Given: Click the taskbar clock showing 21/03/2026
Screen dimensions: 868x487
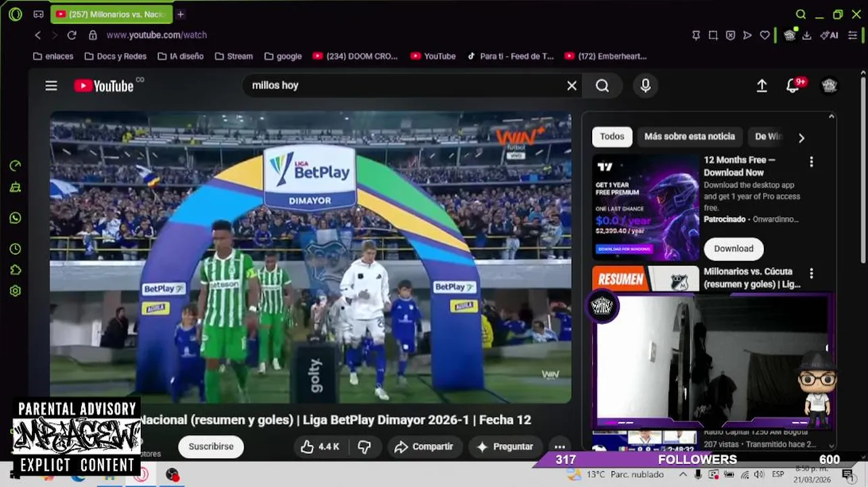Looking at the screenshot, I should click(811, 475).
